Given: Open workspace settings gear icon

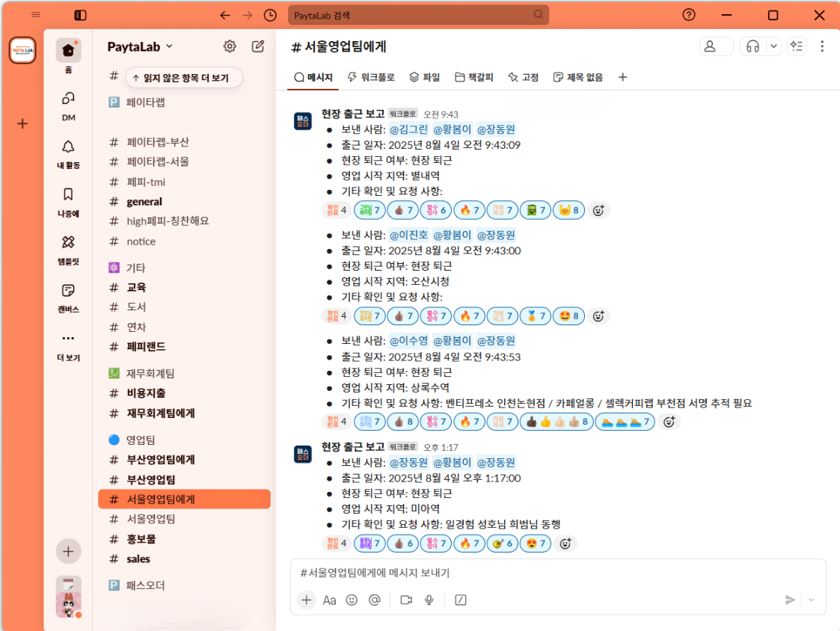Looking at the screenshot, I should click(x=230, y=46).
